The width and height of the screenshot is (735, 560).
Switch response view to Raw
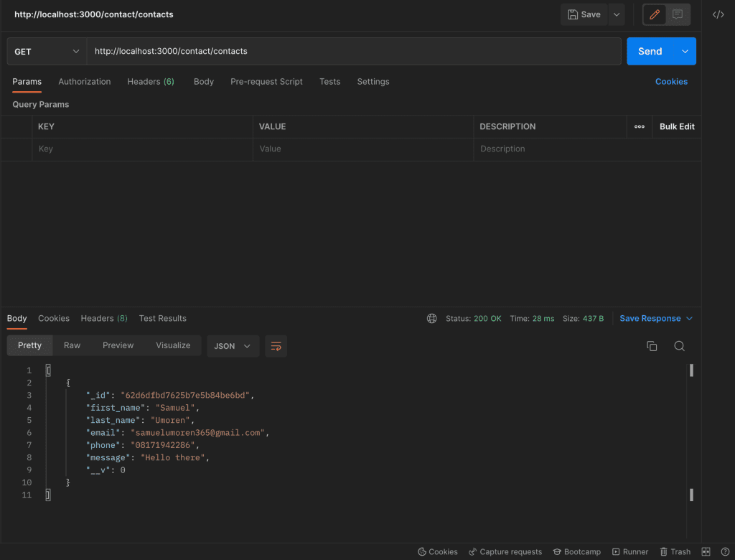pyautogui.click(x=72, y=345)
